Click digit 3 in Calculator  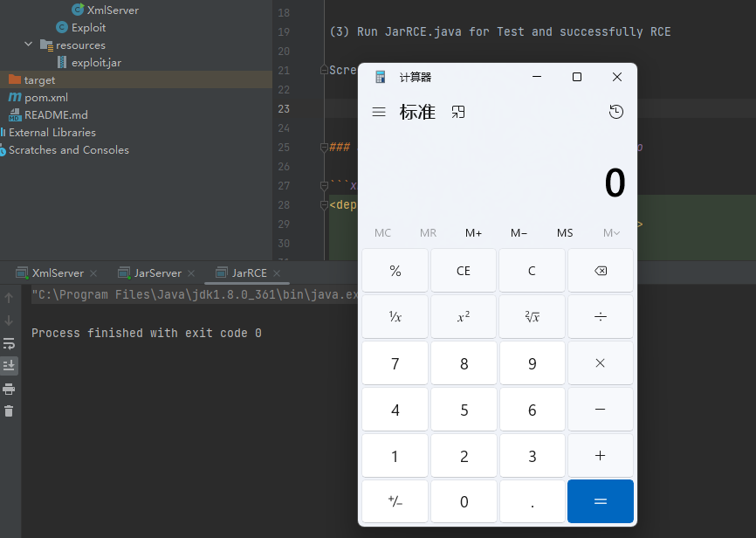click(x=532, y=456)
